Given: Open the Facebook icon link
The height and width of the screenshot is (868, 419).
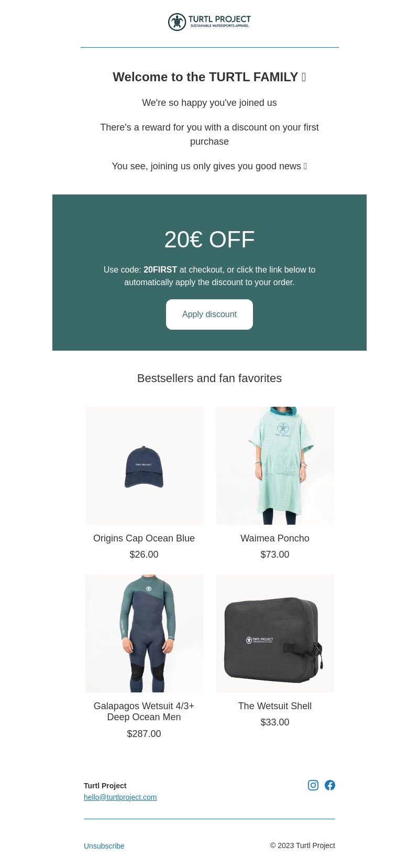Looking at the screenshot, I should (330, 785).
